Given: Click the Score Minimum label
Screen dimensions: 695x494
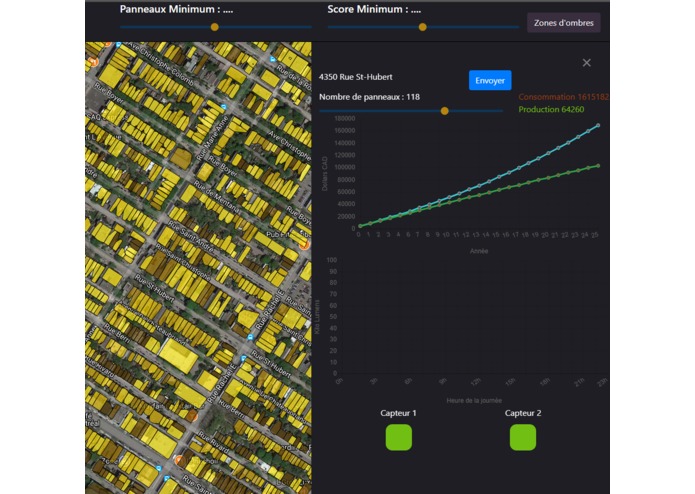Looking at the screenshot, I should [x=374, y=9].
